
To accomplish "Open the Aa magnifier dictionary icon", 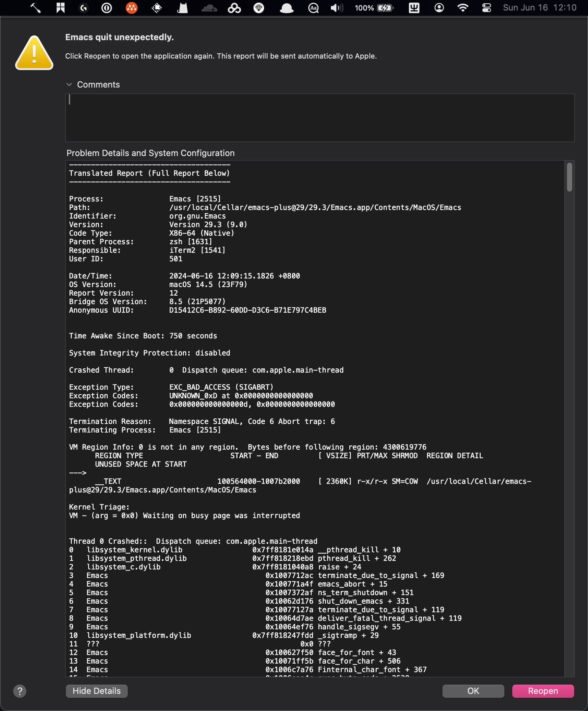I will (313, 8).
